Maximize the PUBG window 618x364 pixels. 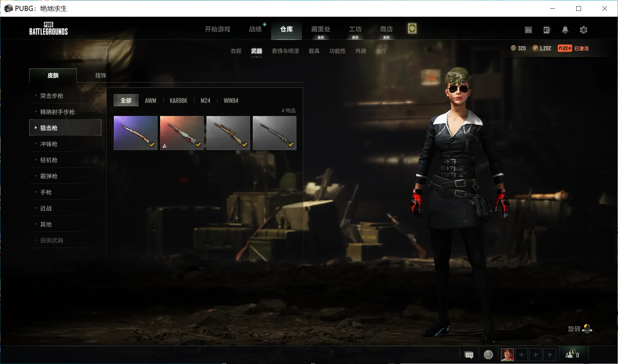click(x=579, y=8)
